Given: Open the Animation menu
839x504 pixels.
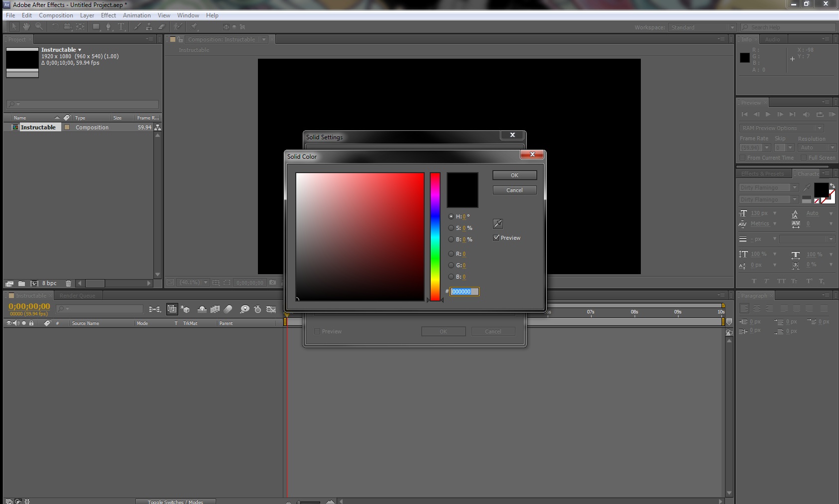Looking at the screenshot, I should (x=137, y=15).
